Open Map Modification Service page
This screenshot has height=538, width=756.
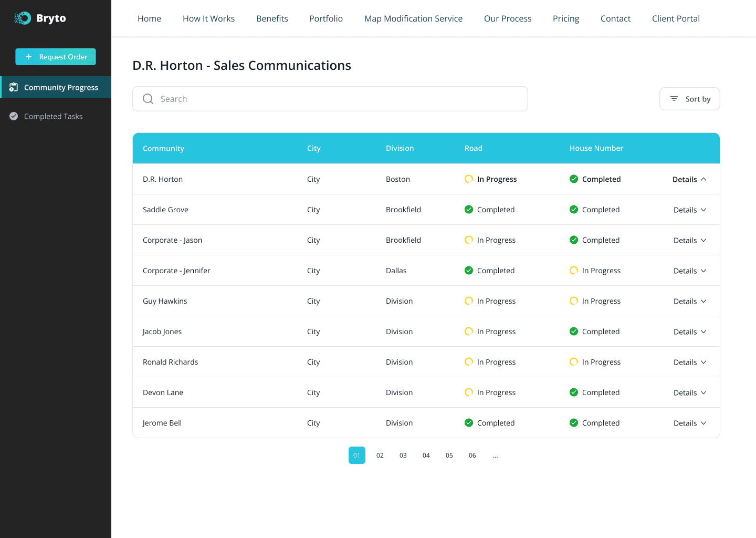coord(413,18)
